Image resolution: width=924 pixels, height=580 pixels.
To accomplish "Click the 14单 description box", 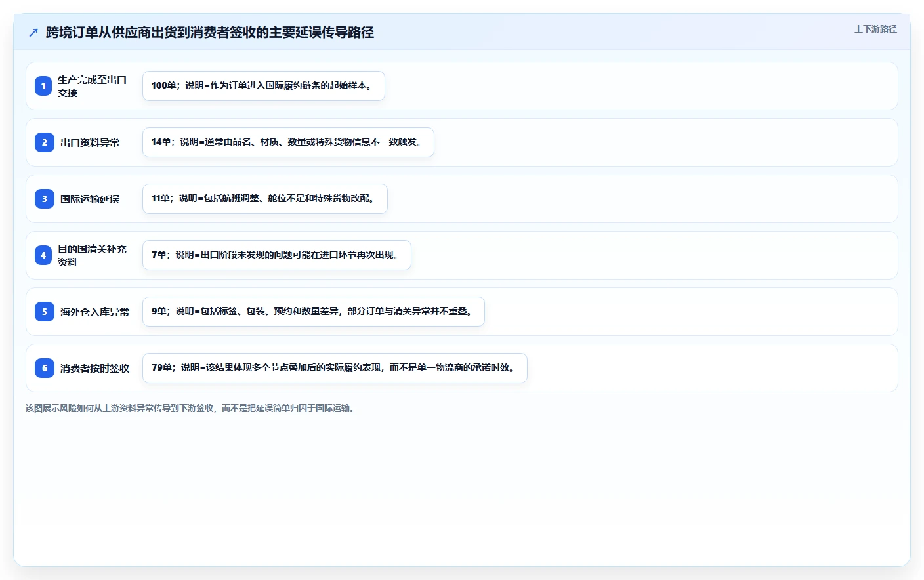I will point(288,142).
